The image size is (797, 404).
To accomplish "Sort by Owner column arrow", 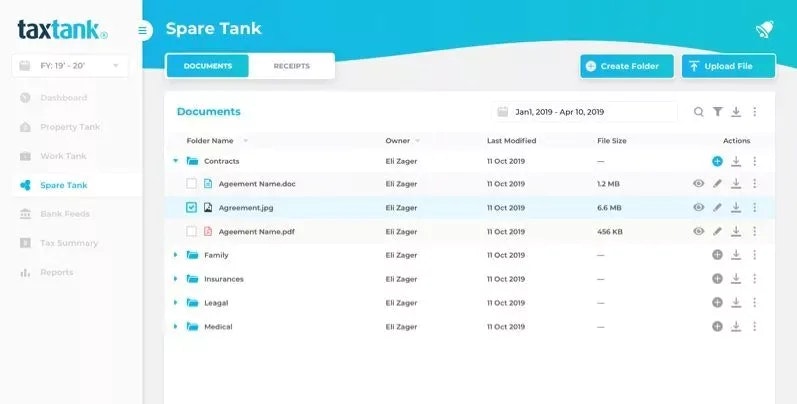I will coord(418,141).
